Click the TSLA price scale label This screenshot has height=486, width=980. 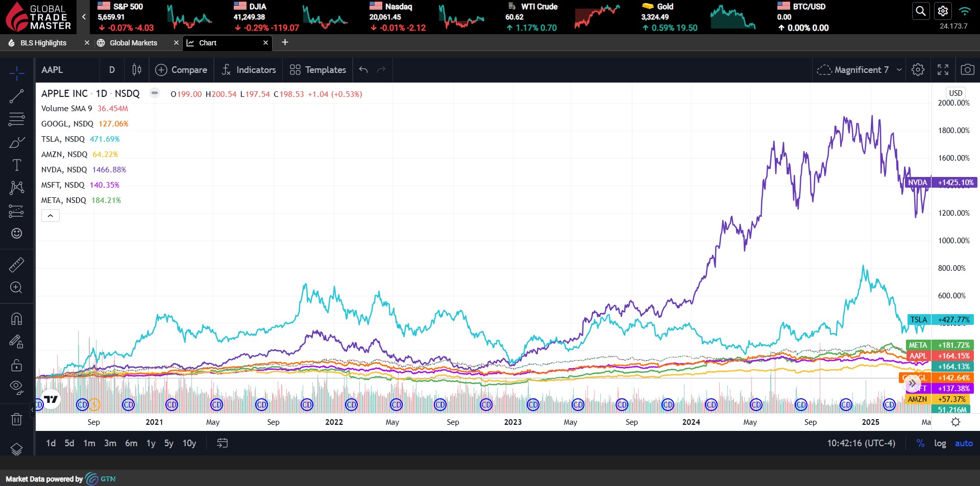click(941, 320)
